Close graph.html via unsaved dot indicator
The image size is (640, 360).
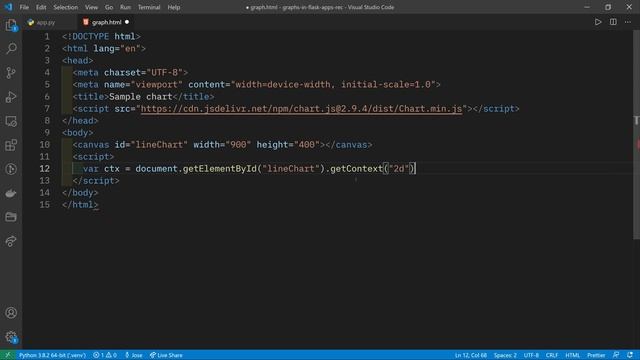127,22
